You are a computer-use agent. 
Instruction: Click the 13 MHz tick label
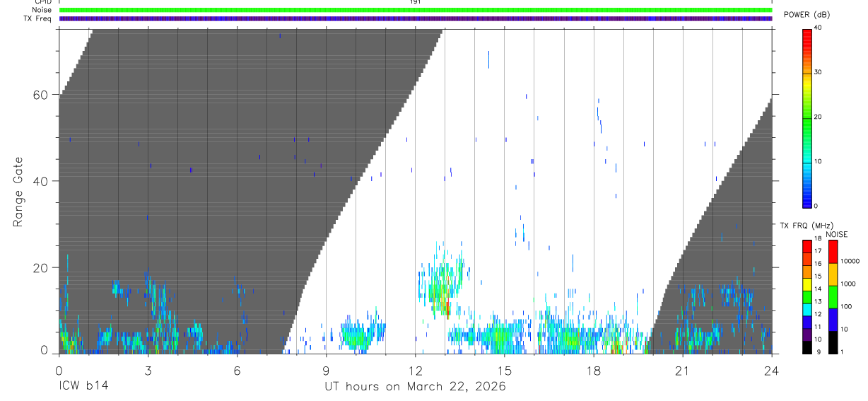pyautogui.click(x=817, y=302)
